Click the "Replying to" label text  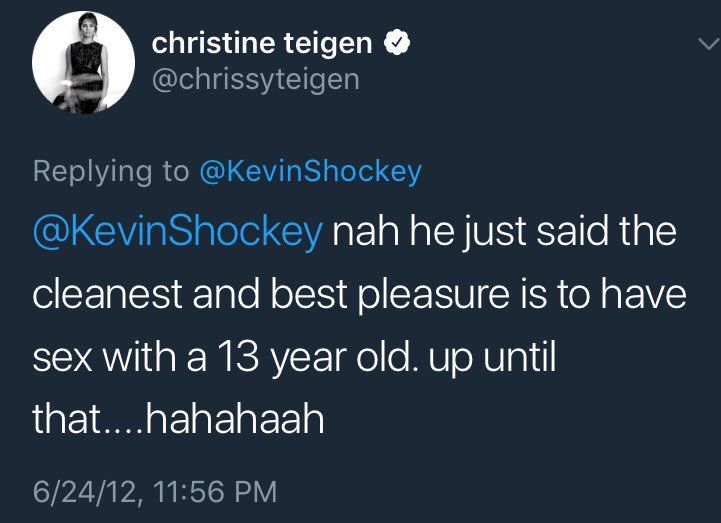(x=110, y=171)
